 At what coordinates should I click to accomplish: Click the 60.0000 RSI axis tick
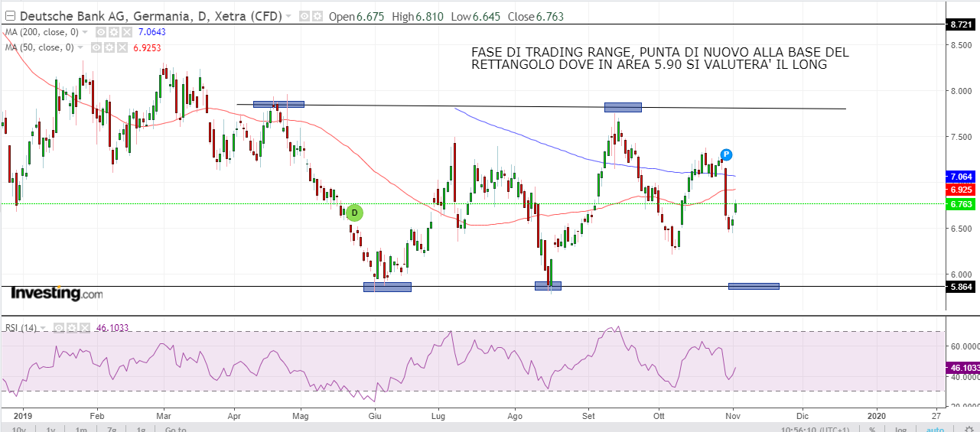click(x=964, y=346)
